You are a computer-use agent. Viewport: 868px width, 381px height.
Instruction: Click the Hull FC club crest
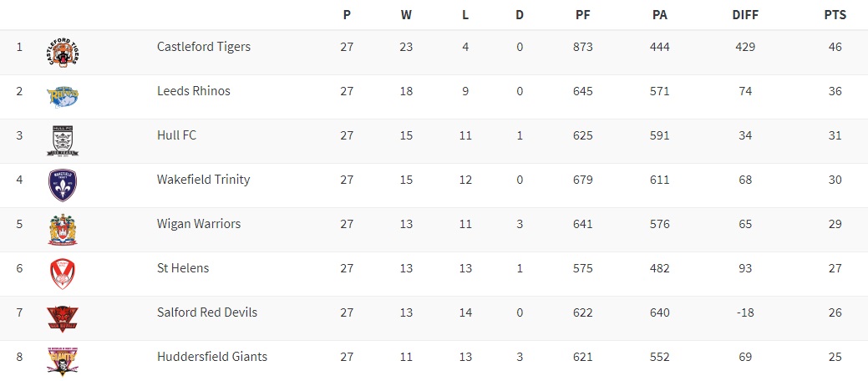[63, 140]
